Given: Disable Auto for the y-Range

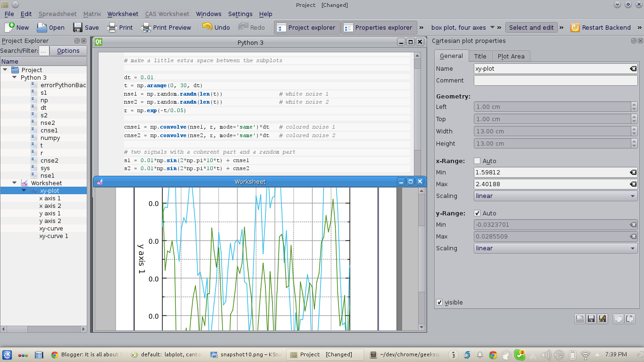Looking at the screenshot, I should coord(478,213).
